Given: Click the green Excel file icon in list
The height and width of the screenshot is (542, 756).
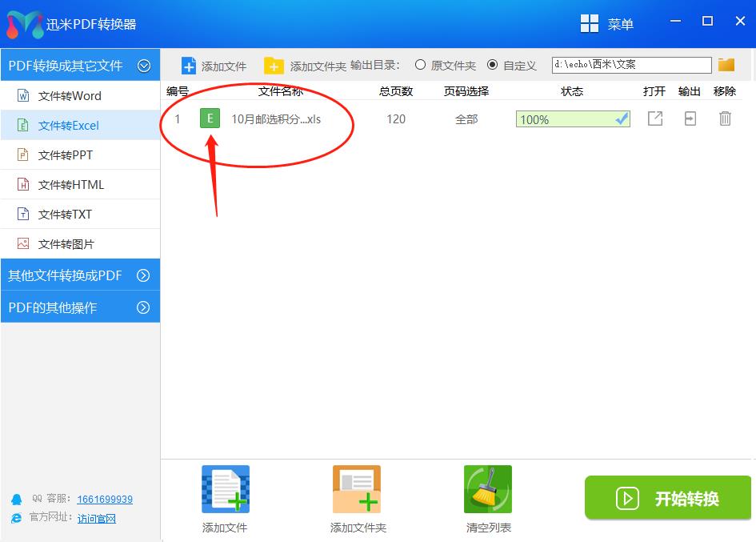Looking at the screenshot, I should [x=210, y=118].
